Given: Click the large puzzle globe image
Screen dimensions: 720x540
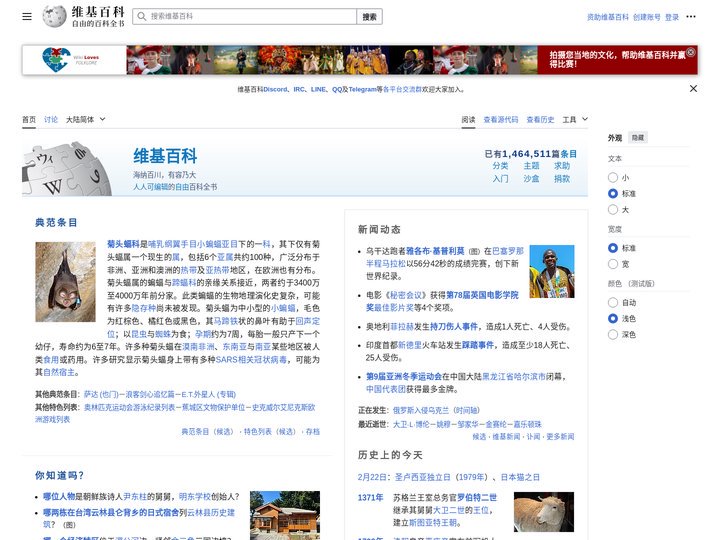Looking at the screenshot, I should [67, 169].
